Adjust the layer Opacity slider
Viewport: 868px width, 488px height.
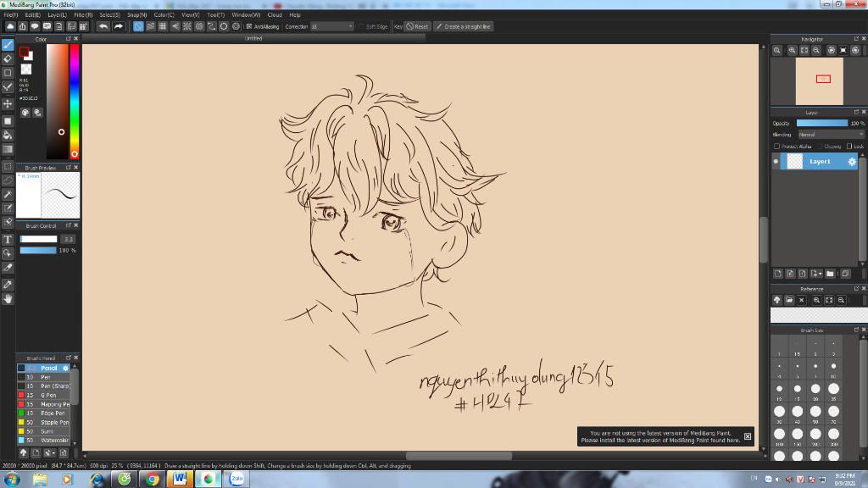(822, 124)
